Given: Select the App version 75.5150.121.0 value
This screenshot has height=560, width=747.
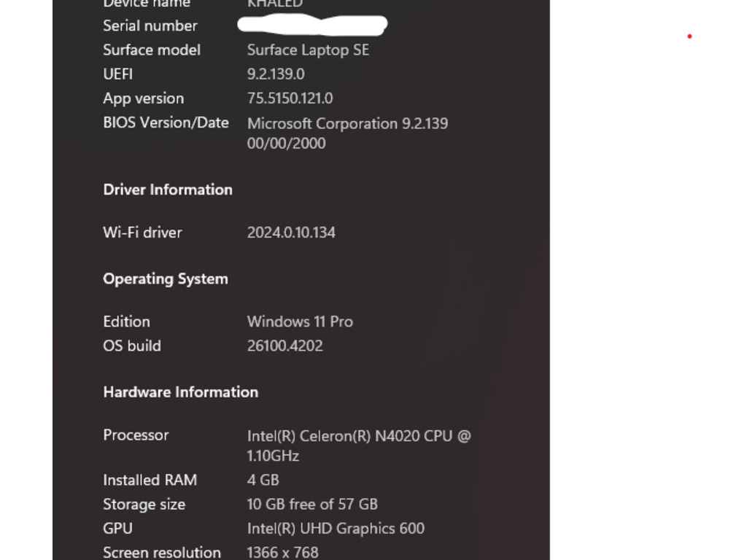Looking at the screenshot, I should (290, 98).
